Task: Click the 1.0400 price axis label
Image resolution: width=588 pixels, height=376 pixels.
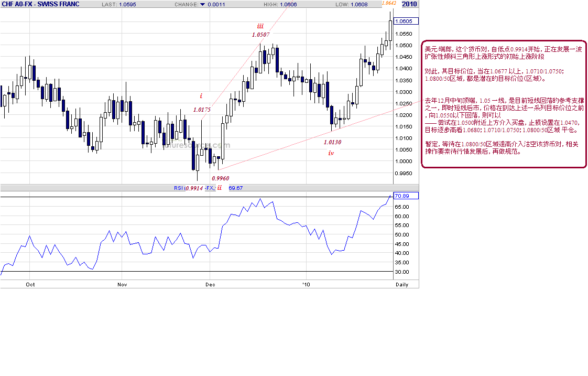Action: [x=404, y=69]
